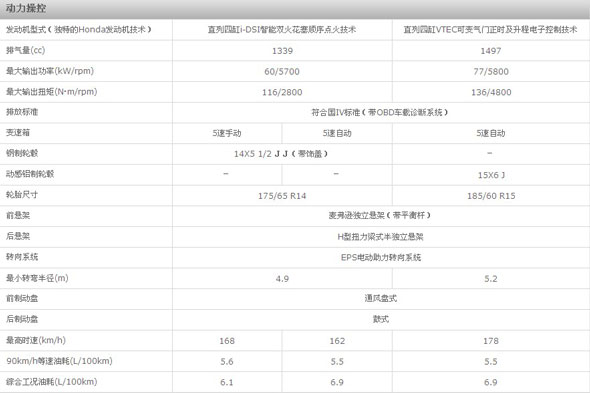Click the 5速手动 gearbox cell
The image size is (590, 393).
pyautogui.click(x=227, y=133)
